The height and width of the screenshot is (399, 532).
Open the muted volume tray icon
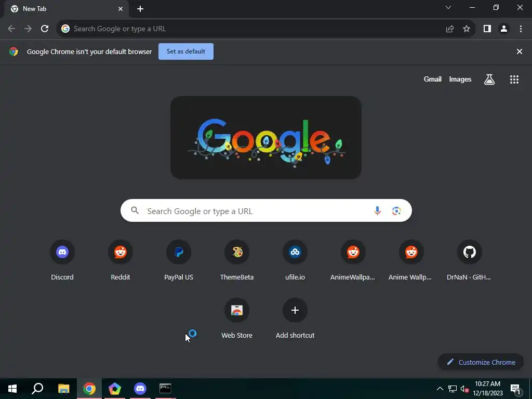click(x=464, y=389)
